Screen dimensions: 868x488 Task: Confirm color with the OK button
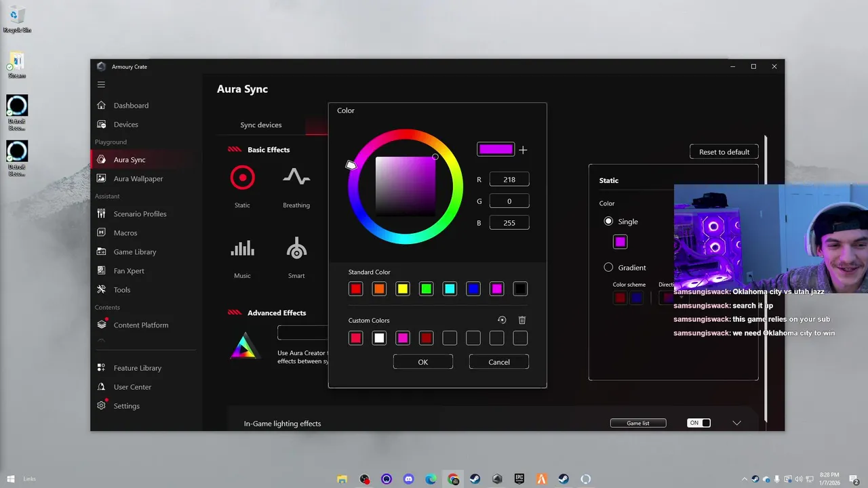point(423,362)
